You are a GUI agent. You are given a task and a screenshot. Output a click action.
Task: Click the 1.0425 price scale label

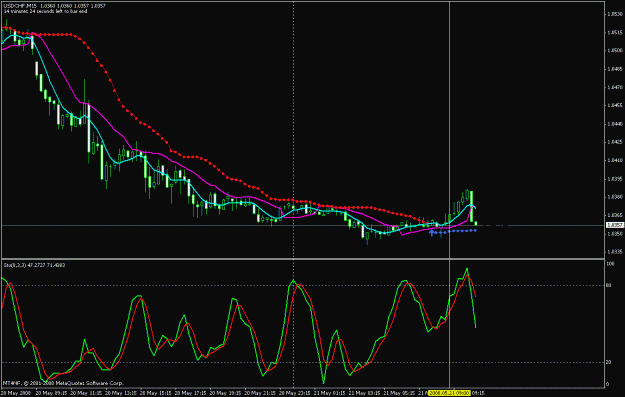click(615, 142)
